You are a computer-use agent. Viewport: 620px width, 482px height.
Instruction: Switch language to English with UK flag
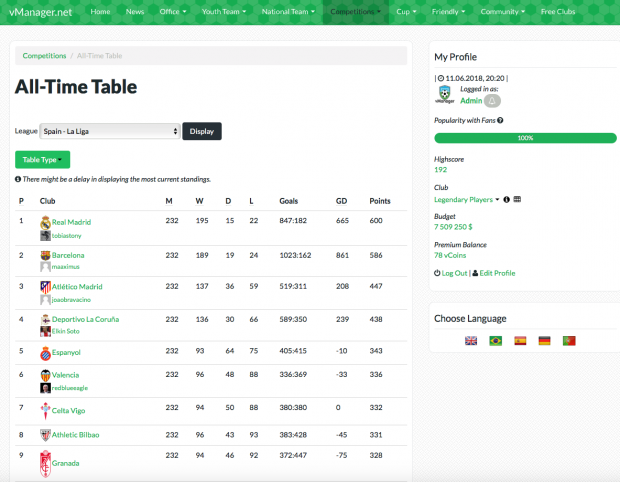tap(471, 340)
